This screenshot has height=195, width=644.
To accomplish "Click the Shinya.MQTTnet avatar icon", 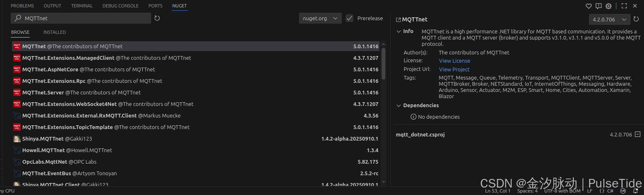I will (x=17, y=139).
